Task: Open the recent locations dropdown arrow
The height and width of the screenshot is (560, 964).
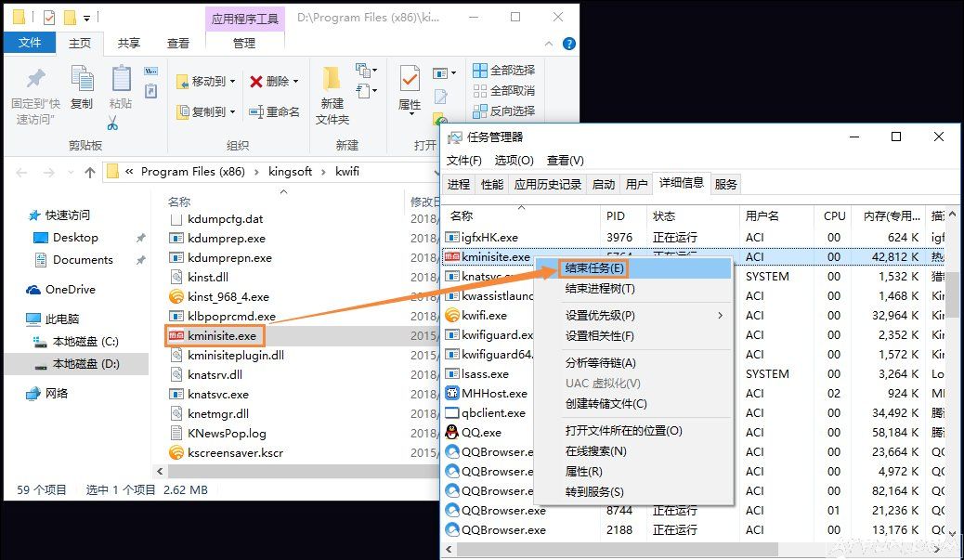Action: pyautogui.click(x=71, y=173)
